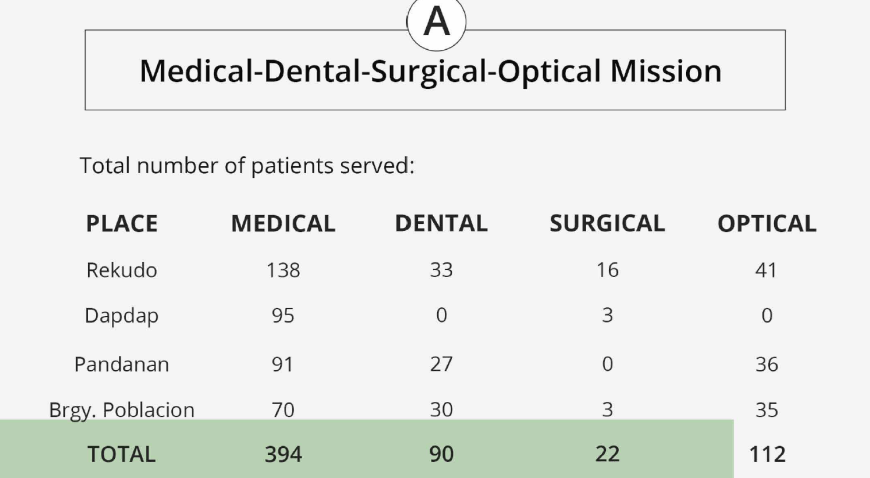This screenshot has width=870, height=478.
Task: Click the 'Total number of patients served' text
Action: coord(247,166)
